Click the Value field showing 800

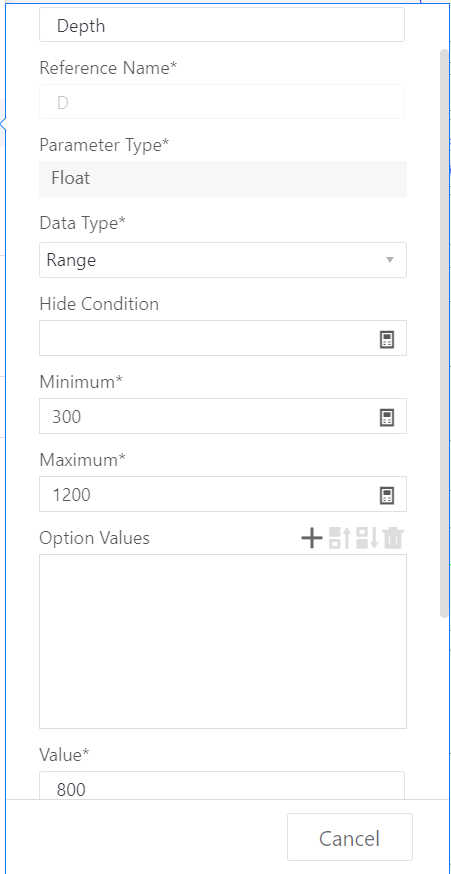coord(222,786)
